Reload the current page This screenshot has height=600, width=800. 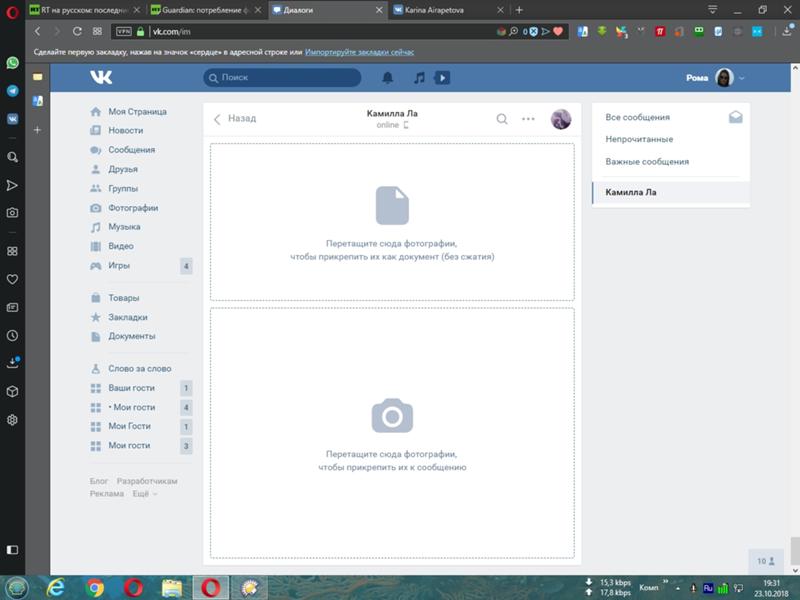coord(77,31)
